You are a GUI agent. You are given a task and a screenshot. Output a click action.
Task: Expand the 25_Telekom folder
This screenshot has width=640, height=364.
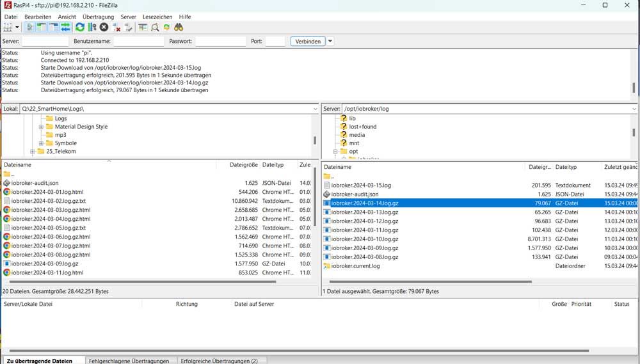click(x=32, y=152)
